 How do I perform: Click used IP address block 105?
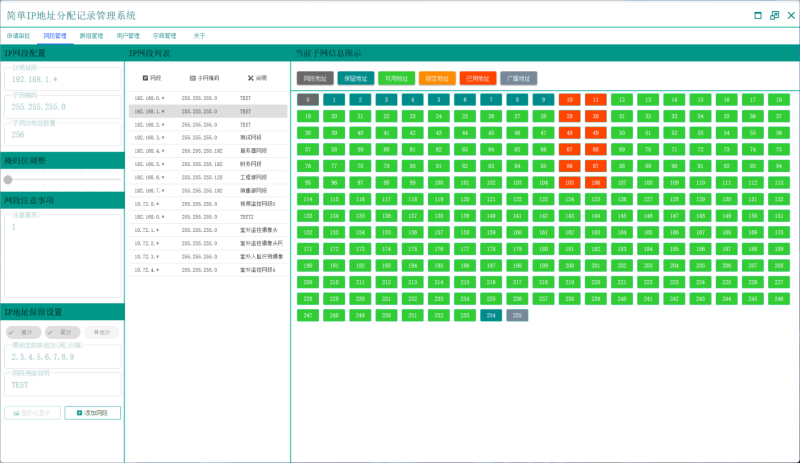[569, 183]
